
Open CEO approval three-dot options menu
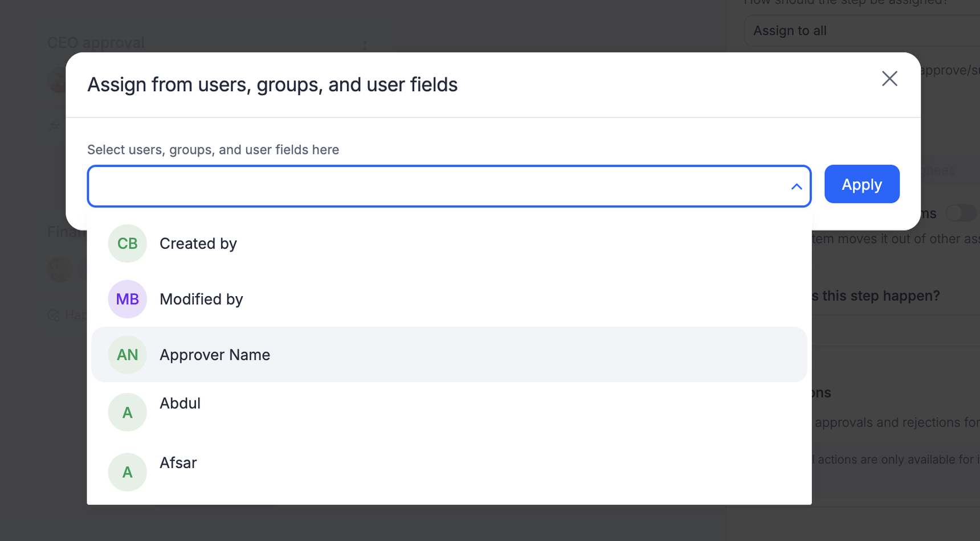pyautogui.click(x=365, y=44)
